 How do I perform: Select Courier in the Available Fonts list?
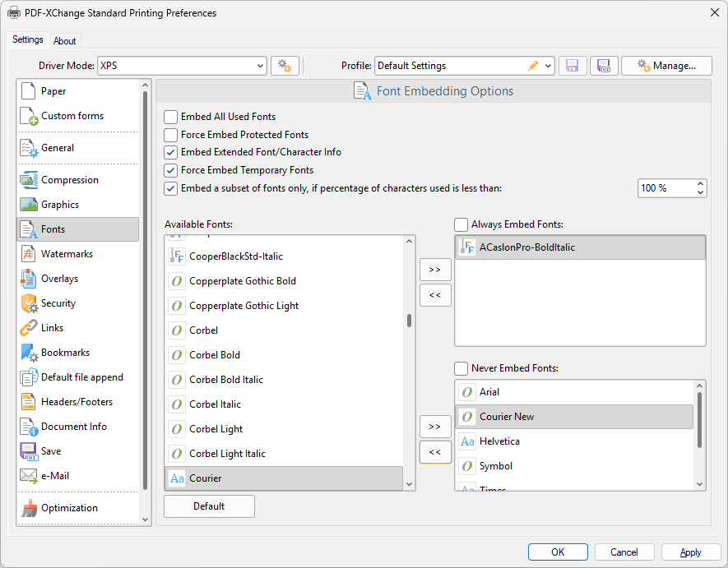(206, 478)
